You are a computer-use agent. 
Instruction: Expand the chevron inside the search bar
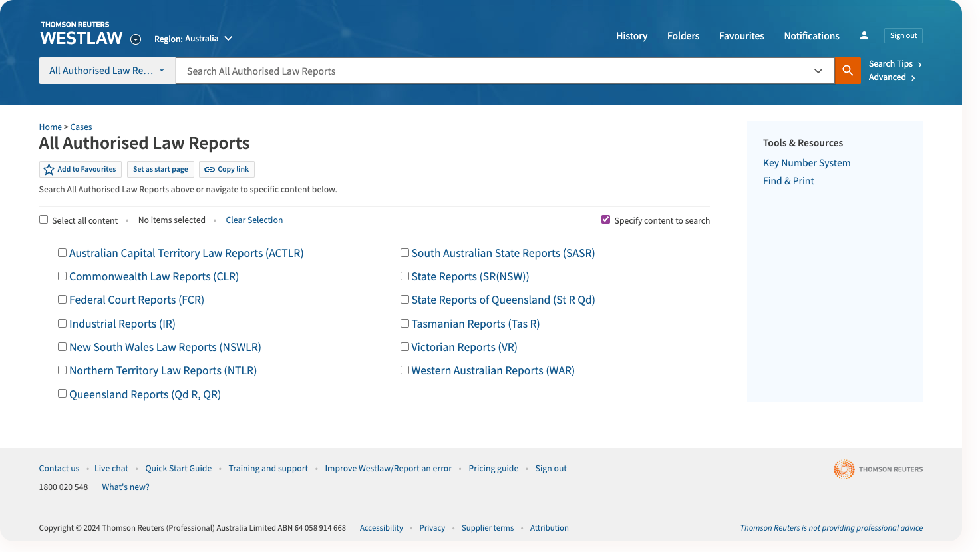coord(818,71)
